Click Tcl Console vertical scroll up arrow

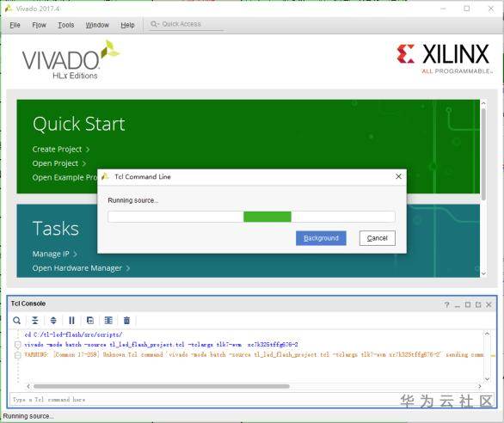[x=488, y=334]
